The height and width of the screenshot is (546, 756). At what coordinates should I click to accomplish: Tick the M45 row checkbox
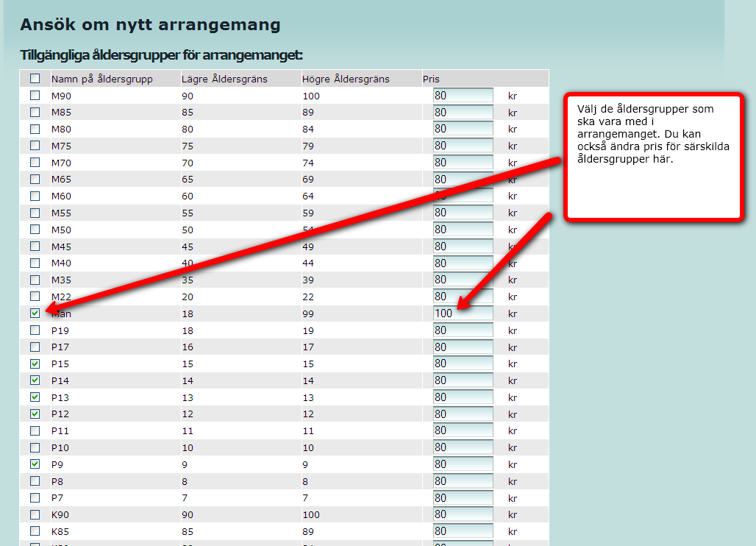pos(35,247)
